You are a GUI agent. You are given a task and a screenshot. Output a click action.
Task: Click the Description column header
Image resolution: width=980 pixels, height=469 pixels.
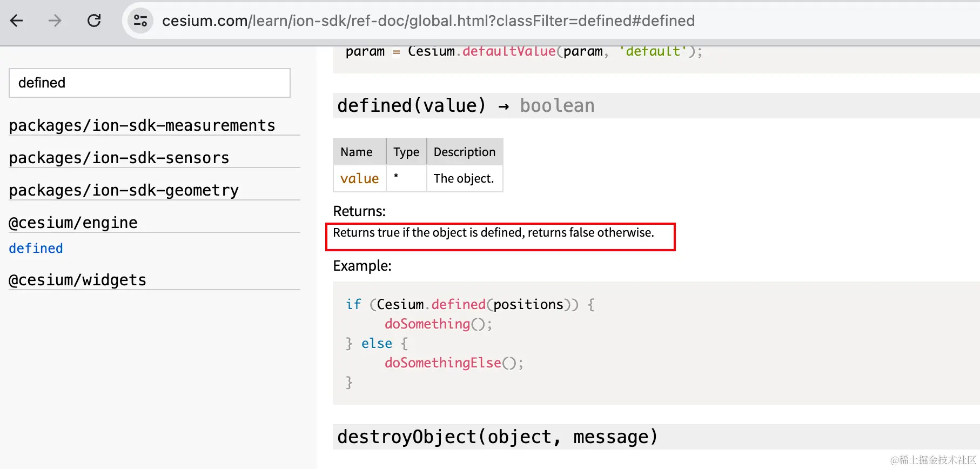tap(465, 152)
